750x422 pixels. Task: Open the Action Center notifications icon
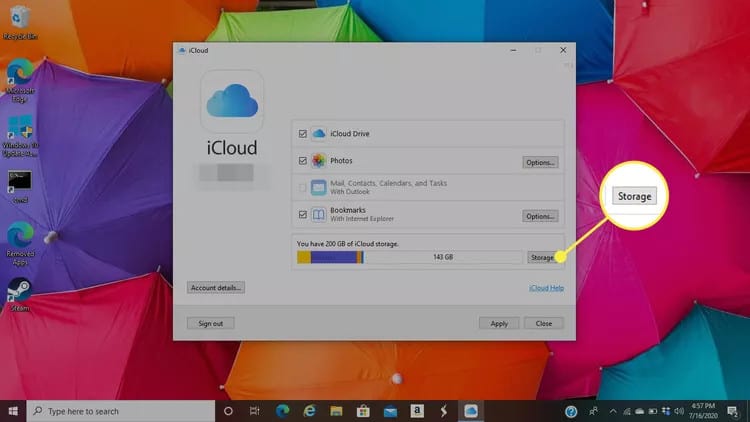732,411
